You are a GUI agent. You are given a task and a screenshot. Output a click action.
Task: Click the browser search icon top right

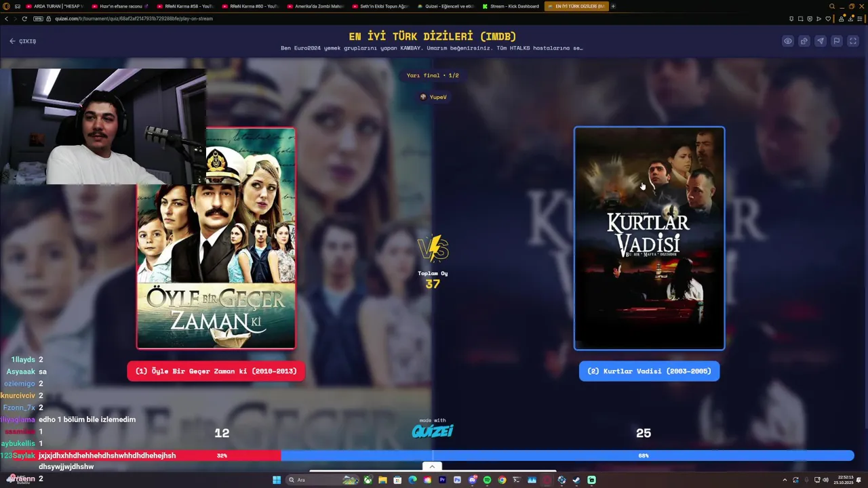click(x=832, y=6)
